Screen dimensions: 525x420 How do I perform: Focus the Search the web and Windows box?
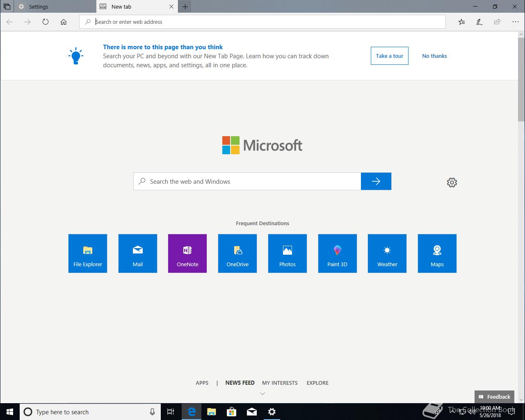pyautogui.click(x=247, y=181)
